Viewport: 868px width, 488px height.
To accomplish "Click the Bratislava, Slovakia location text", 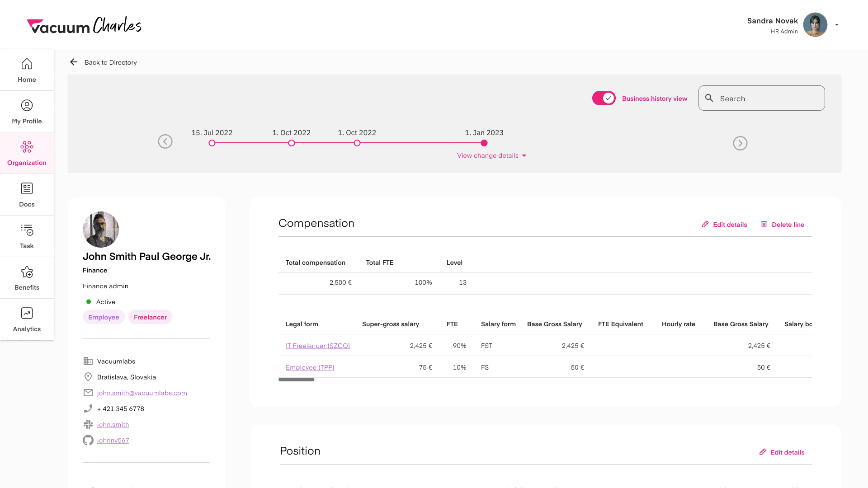I will 127,377.
